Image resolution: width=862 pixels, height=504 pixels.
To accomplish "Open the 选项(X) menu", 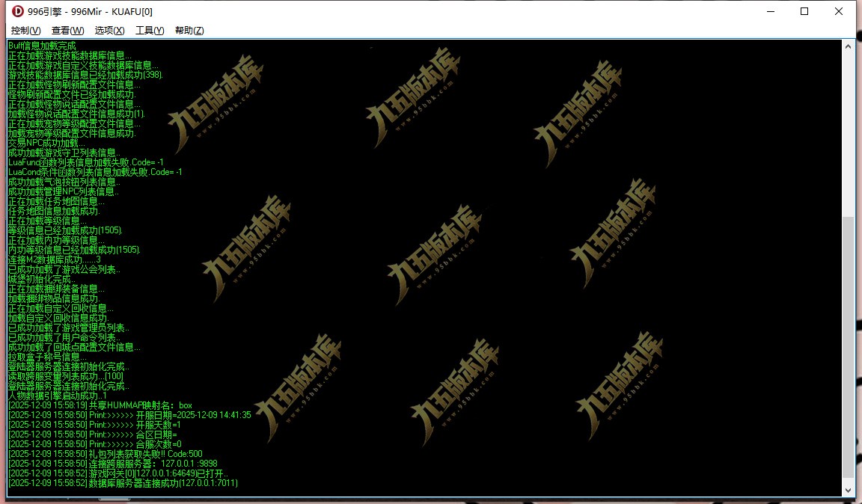I will click(109, 30).
